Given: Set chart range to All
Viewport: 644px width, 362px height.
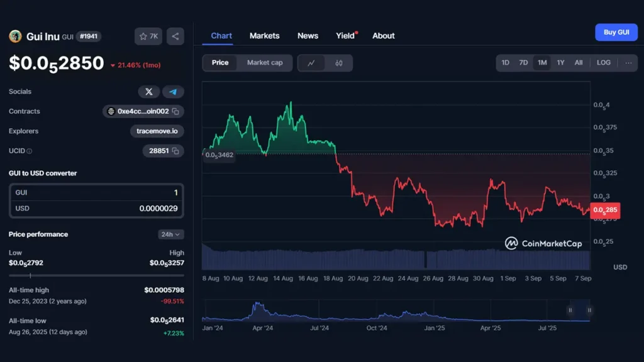Looking at the screenshot, I should (x=579, y=63).
